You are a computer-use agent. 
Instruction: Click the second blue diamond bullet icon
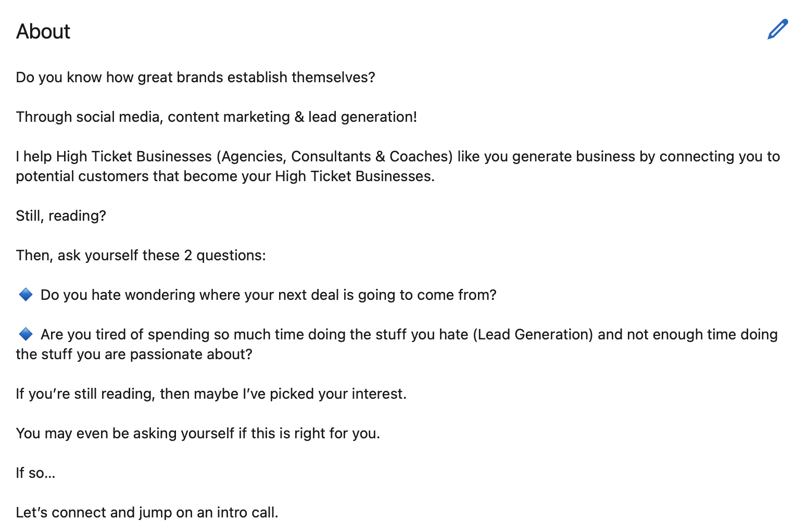pos(26,334)
